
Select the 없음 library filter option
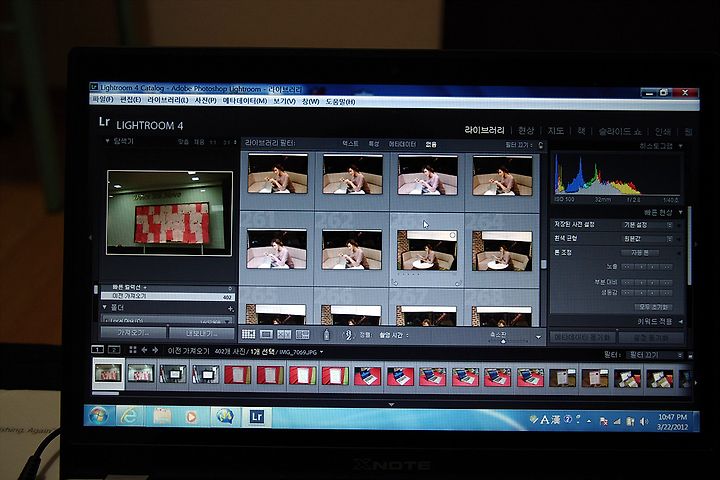tap(431, 144)
